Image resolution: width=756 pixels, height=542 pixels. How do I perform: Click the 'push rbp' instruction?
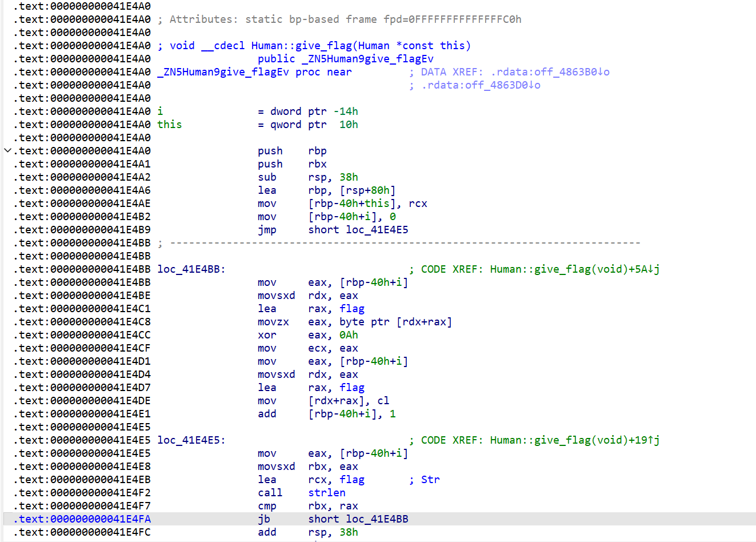(x=292, y=151)
